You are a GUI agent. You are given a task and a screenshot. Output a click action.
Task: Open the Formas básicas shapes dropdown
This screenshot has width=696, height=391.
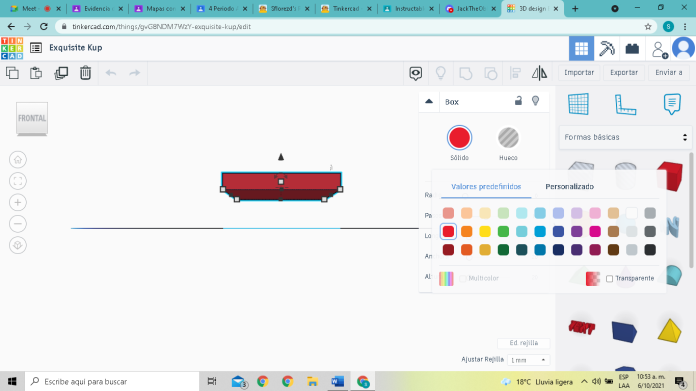pyautogui.click(x=625, y=137)
